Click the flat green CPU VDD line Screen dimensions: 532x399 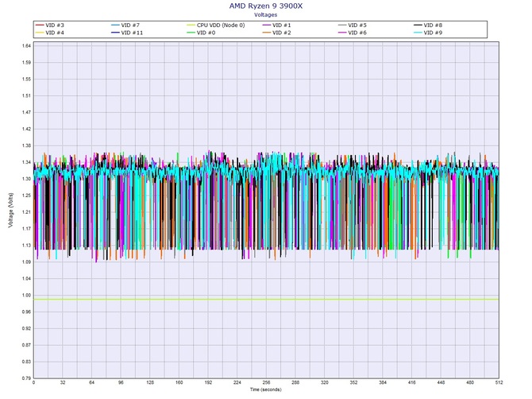(266, 299)
